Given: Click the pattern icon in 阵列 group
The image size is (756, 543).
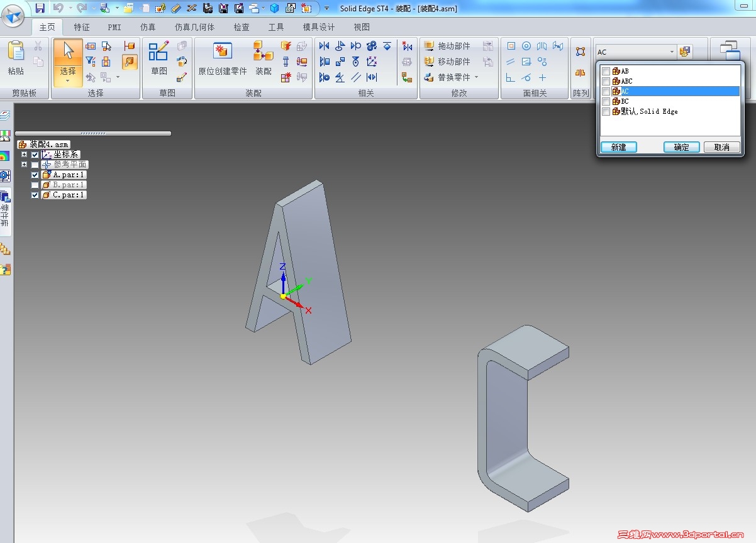Looking at the screenshot, I should (581, 52).
